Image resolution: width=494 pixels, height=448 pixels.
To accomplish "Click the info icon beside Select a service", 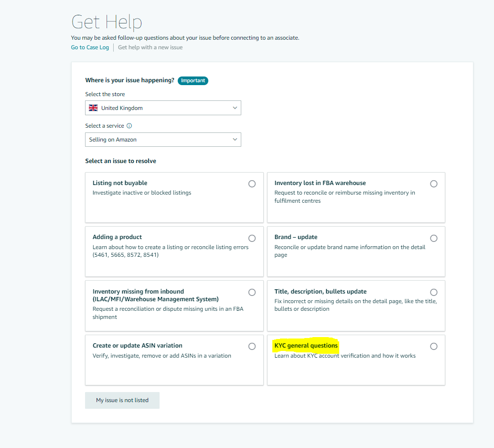I will pyautogui.click(x=129, y=126).
